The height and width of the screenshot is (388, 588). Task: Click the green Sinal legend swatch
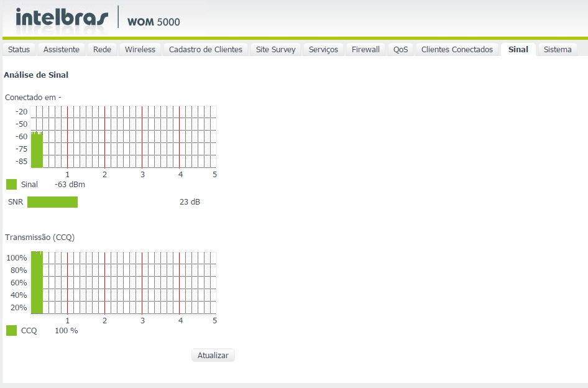click(12, 184)
